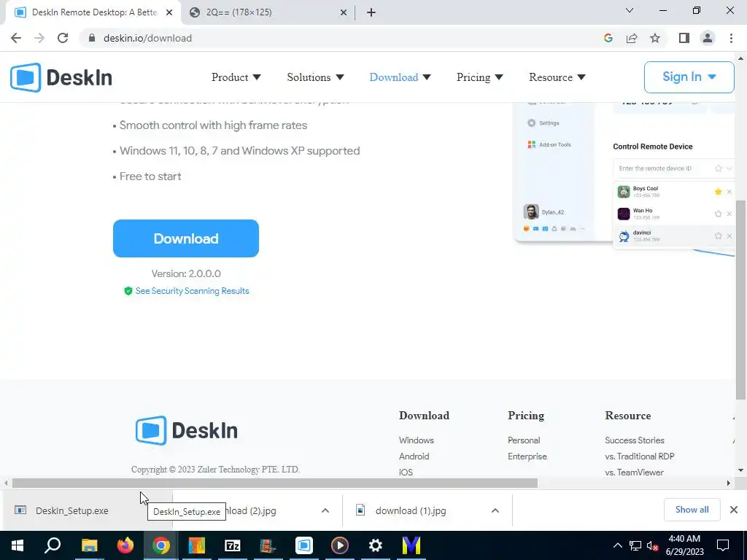Image resolution: width=747 pixels, height=560 pixels.
Task: Open the notification center icon
Action: [x=723, y=545]
